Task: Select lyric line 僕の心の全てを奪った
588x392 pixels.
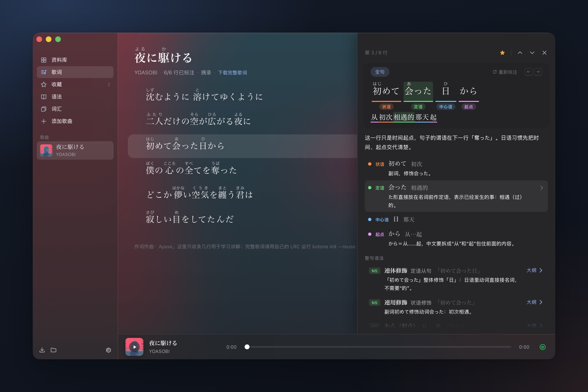Action: (x=191, y=168)
